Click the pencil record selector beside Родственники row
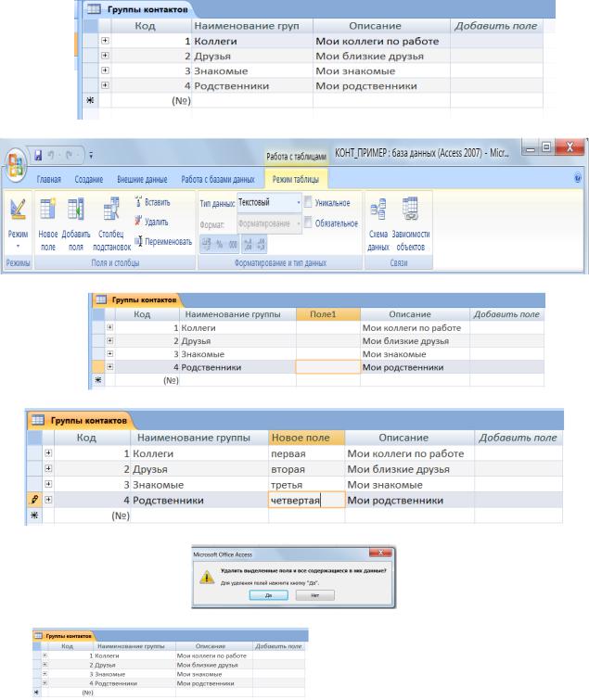Screen dimensions: 589x700 pos(34,500)
